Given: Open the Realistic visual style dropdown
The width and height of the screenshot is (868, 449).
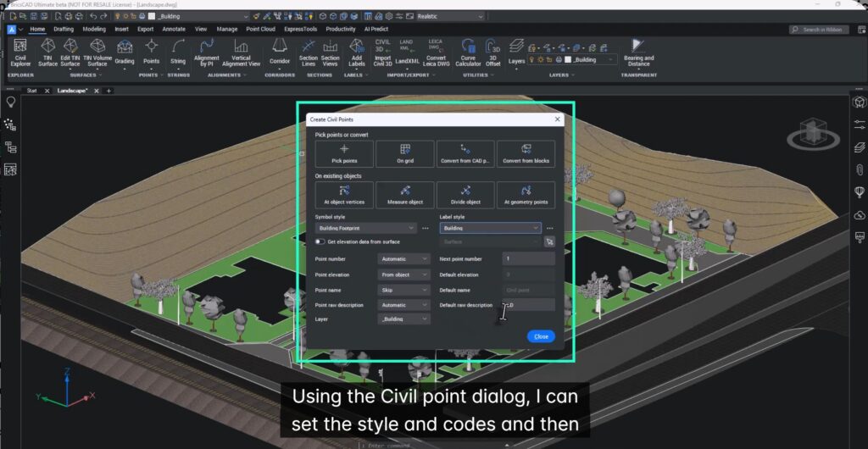Looking at the screenshot, I should 450,17.
